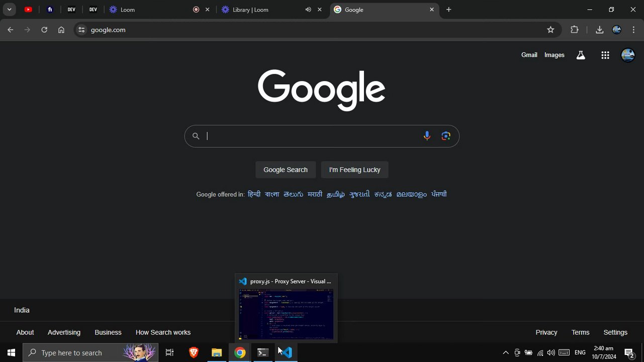Click I'm Feeling Lucky button
This screenshot has width=644, height=362.
coord(354,169)
